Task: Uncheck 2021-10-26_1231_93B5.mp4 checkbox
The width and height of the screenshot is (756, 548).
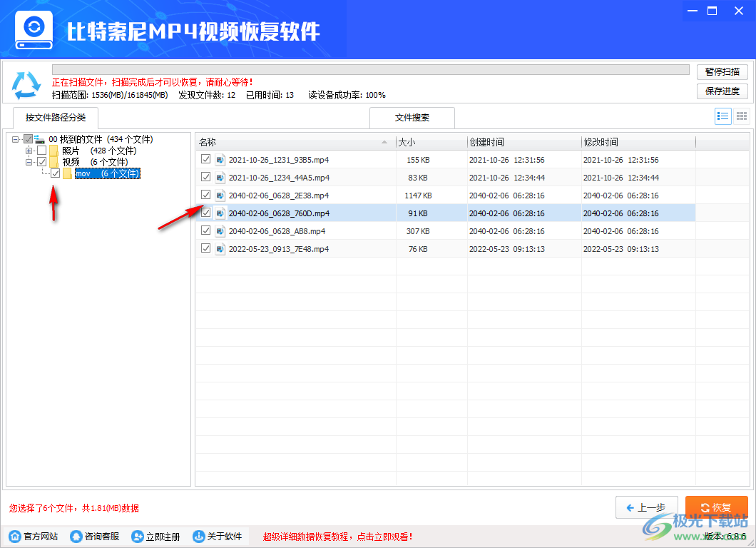Action: pos(206,159)
